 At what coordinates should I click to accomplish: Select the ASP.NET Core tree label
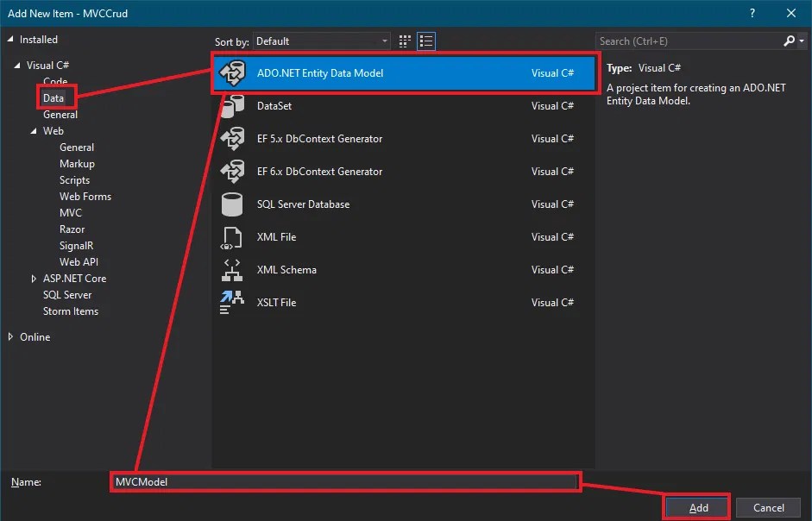(74, 279)
